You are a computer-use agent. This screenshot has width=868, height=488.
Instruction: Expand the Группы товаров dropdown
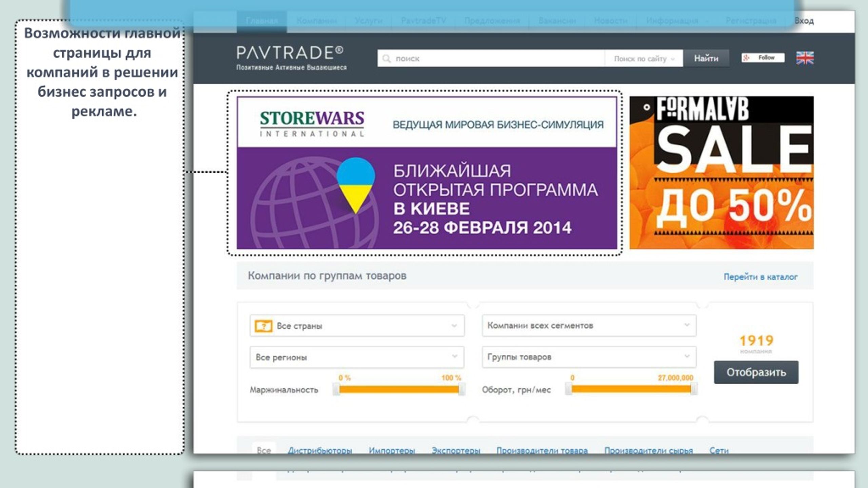click(x=589, y=357)
